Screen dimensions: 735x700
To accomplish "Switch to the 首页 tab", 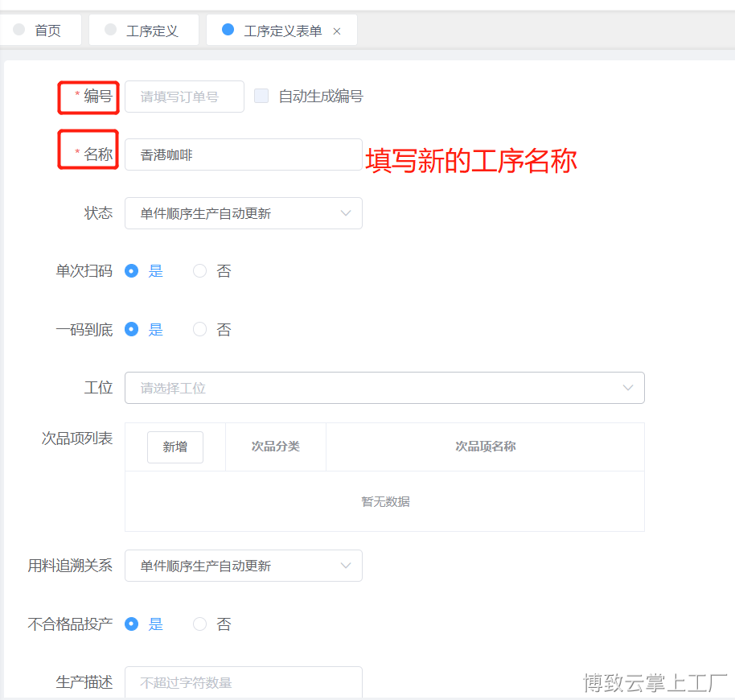I will [x=47, y=31].
